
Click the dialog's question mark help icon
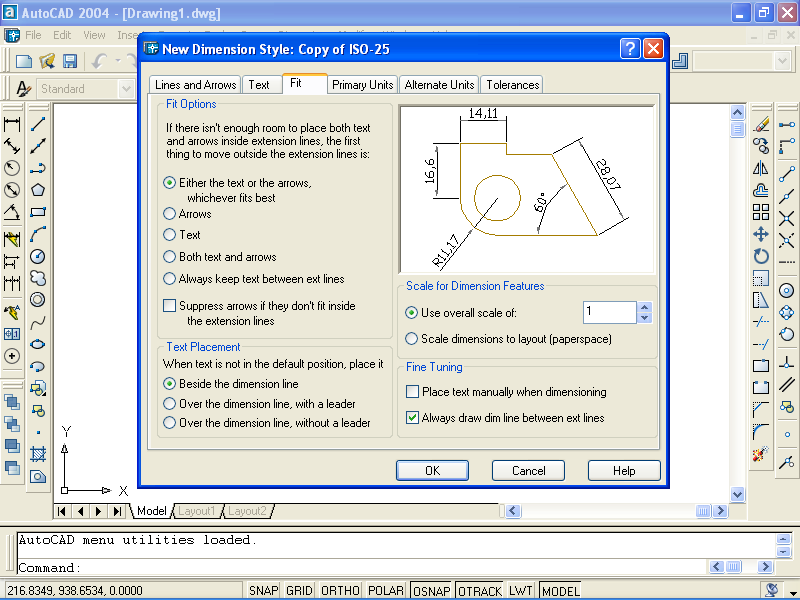pos(630,49)
